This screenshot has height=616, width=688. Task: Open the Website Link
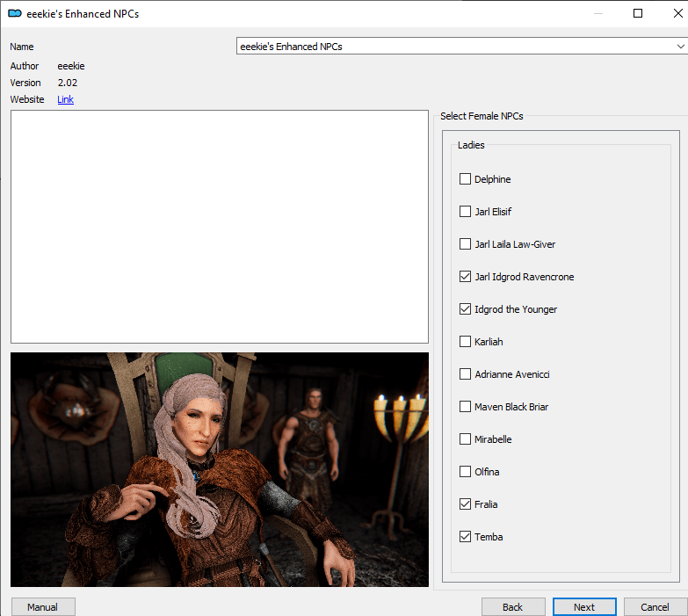(65, 99)
